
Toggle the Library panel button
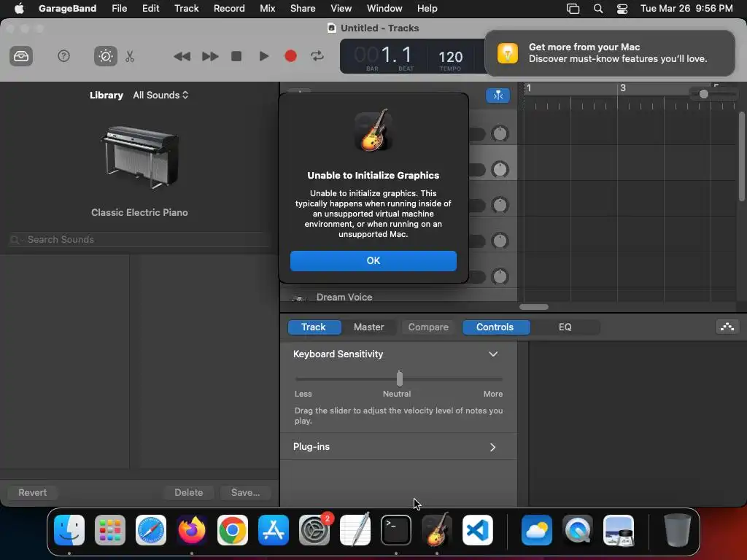pos(21,56)
